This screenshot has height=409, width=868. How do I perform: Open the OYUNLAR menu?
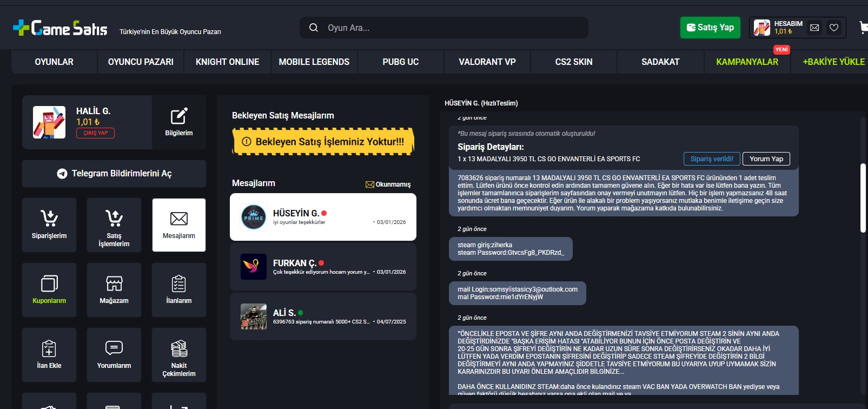(x=54, y=62)
